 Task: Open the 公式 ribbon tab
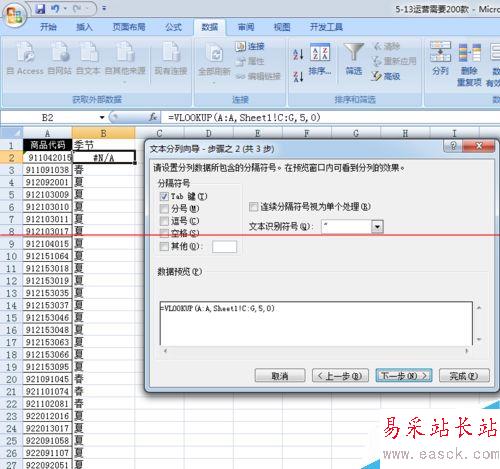tap(173, 27)
